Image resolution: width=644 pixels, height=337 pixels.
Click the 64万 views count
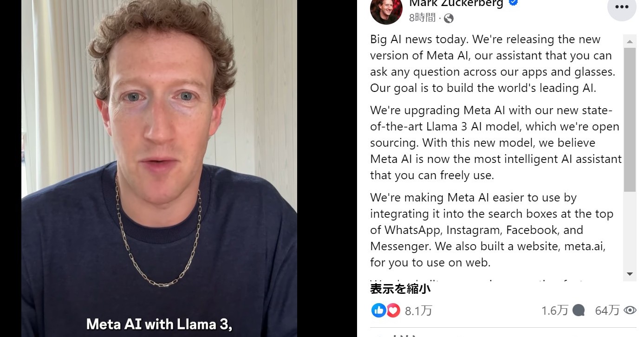pos(607,311)
